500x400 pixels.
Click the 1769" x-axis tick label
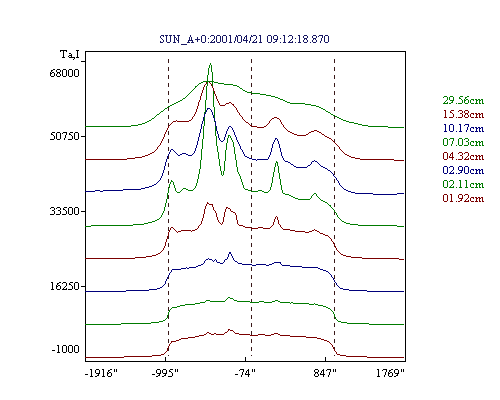[390, 373]
